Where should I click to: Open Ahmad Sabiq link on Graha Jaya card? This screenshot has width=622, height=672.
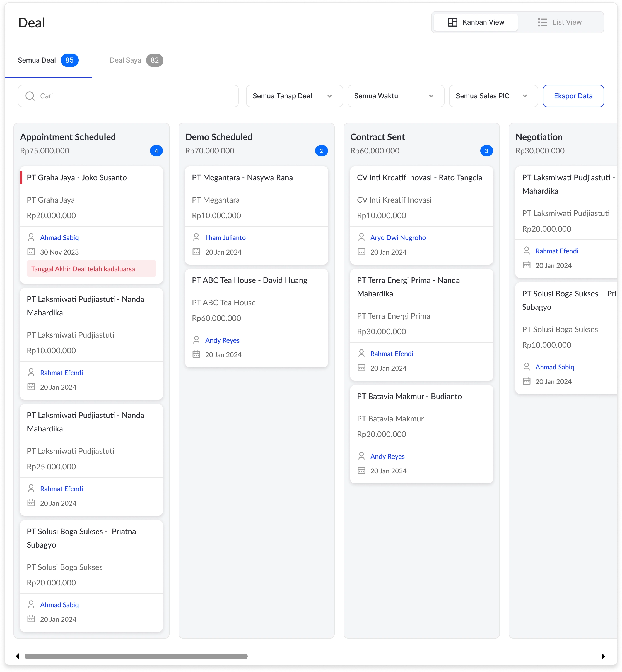click(x=59, y=238)
